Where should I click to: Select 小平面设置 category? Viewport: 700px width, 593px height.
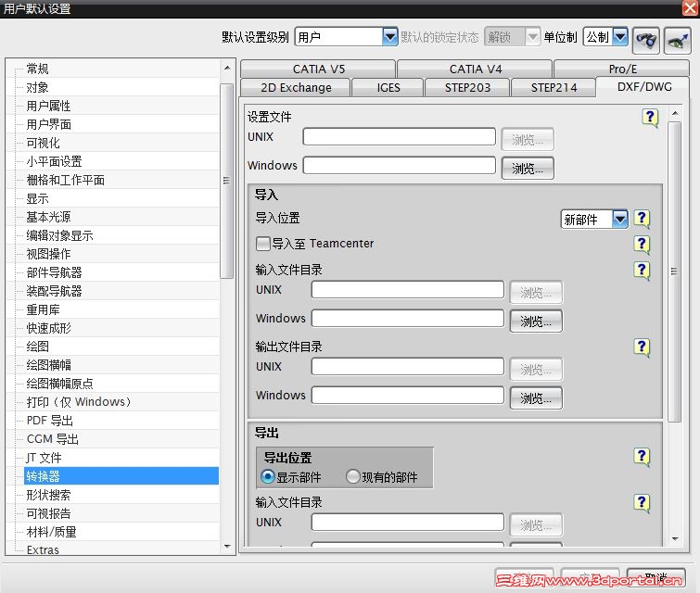tap(54, 161)
